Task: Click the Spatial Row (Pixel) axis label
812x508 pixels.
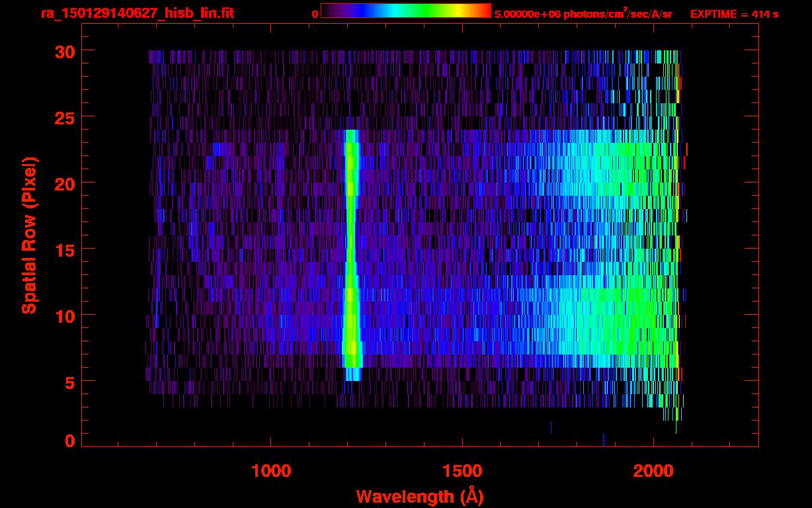Action: (x=29, y=235)
